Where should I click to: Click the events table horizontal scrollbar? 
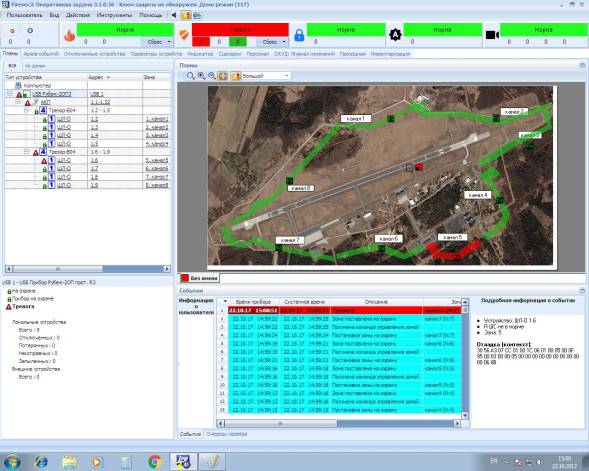click(x=337, y=423)
